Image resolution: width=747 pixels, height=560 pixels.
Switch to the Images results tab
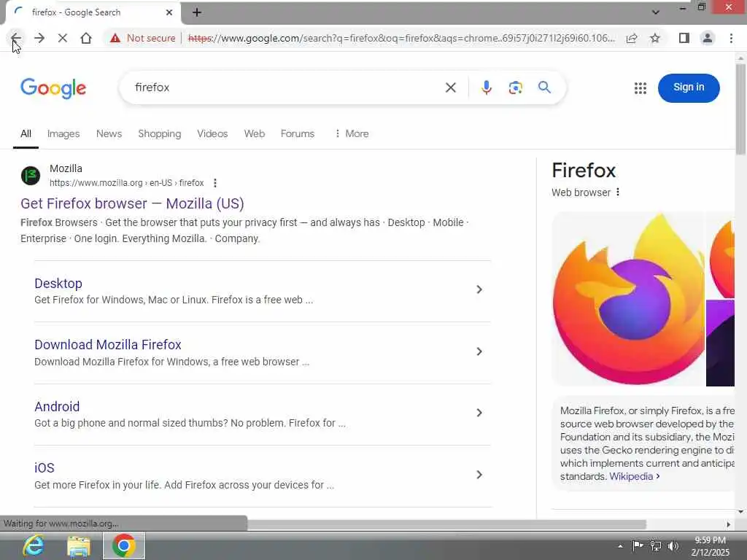pyautogui.click(x=63, y=134)
